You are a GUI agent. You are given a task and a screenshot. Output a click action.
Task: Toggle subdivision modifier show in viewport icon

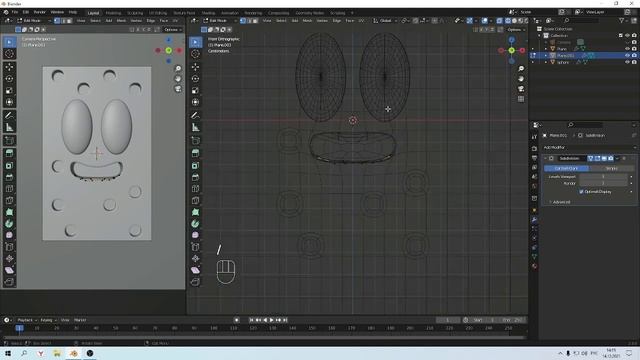(x=604, y=158)
